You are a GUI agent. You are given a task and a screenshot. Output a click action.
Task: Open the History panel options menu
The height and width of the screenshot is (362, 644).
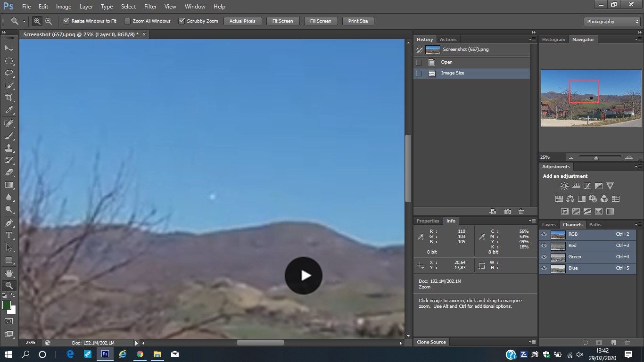click(x=532, y=40)
